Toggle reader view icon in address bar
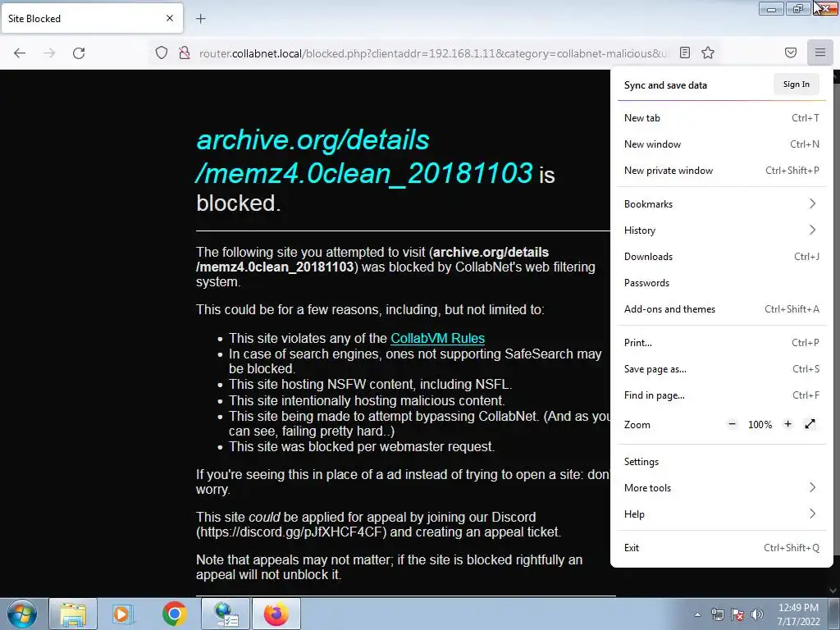This screenshot has height=630, width=840. (685, 52)
